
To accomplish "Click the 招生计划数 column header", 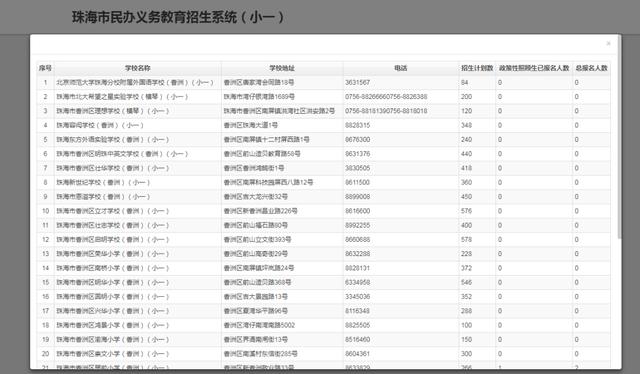I will click(x=477, y=68).
